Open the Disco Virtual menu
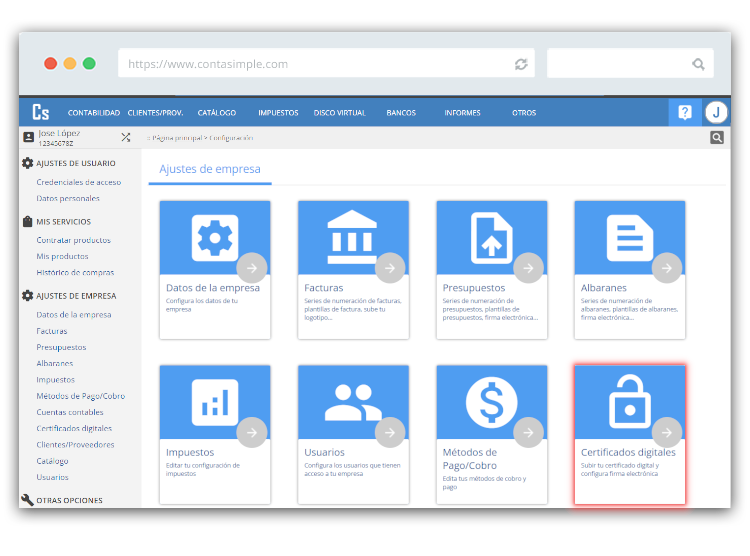750x556 pixels. [340, 113]
